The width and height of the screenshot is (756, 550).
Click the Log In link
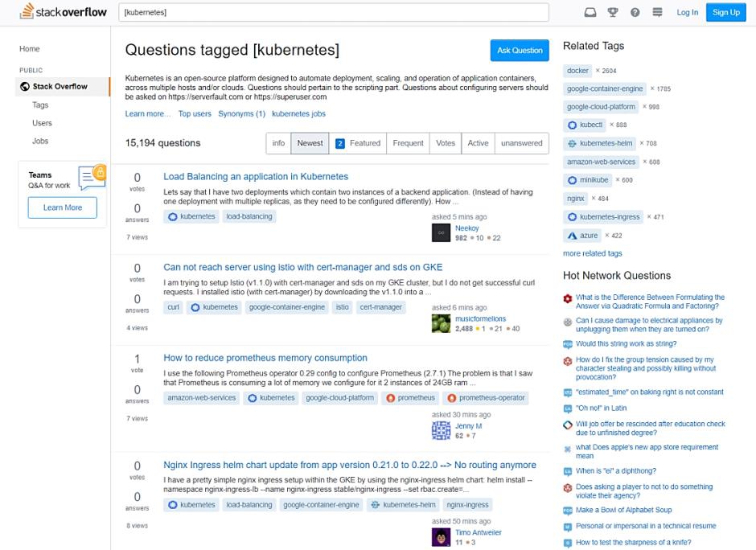687,13
